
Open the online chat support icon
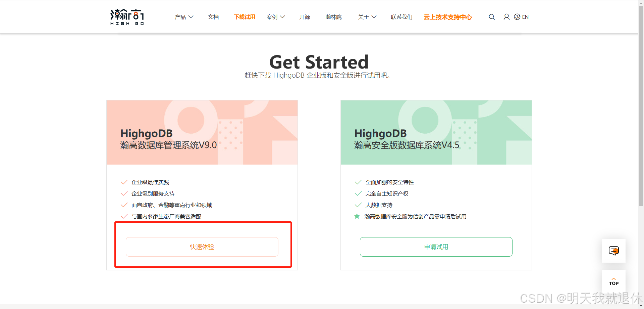click(614, 251)
